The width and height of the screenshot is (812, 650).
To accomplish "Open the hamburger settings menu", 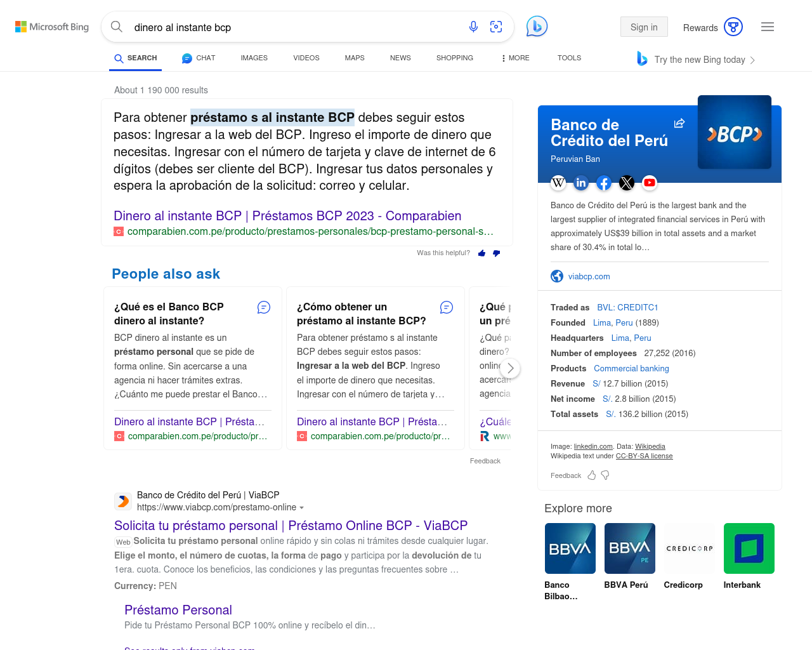I will (768, 27).
